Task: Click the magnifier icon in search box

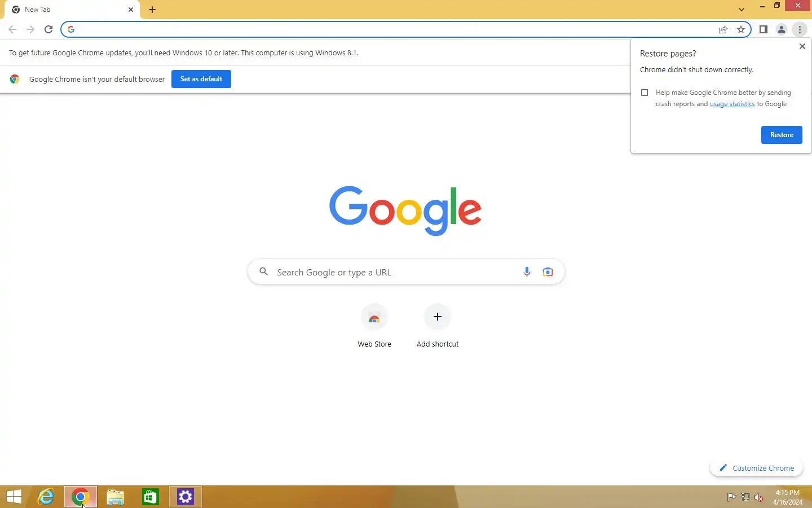Action: coord(263,272)
